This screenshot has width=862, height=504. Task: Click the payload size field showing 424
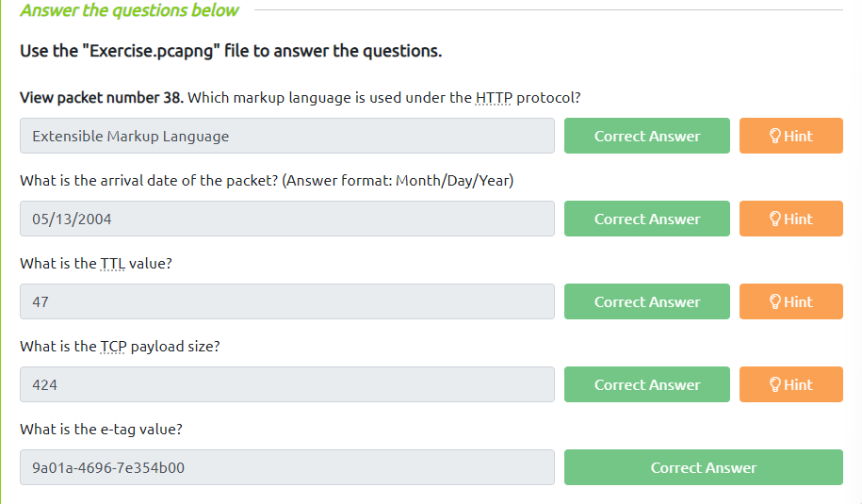pyautogui.click(x=287, y=384)
